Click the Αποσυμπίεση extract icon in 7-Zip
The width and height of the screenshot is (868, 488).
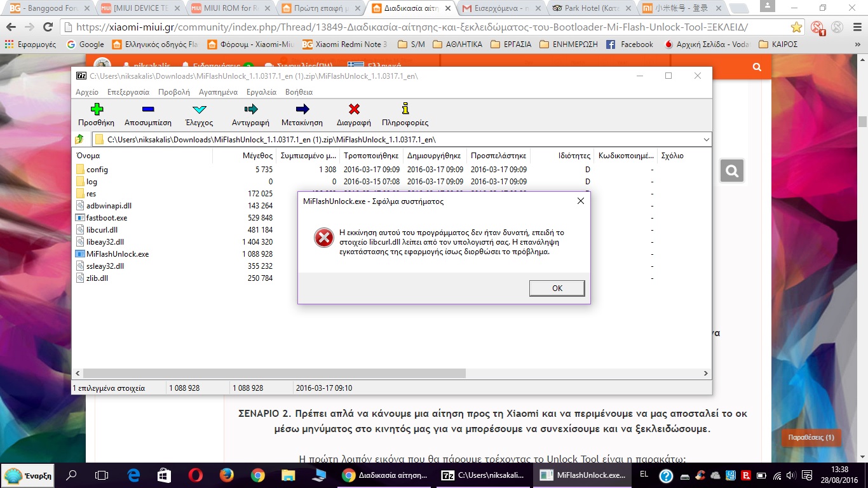[x=148, y=109]
